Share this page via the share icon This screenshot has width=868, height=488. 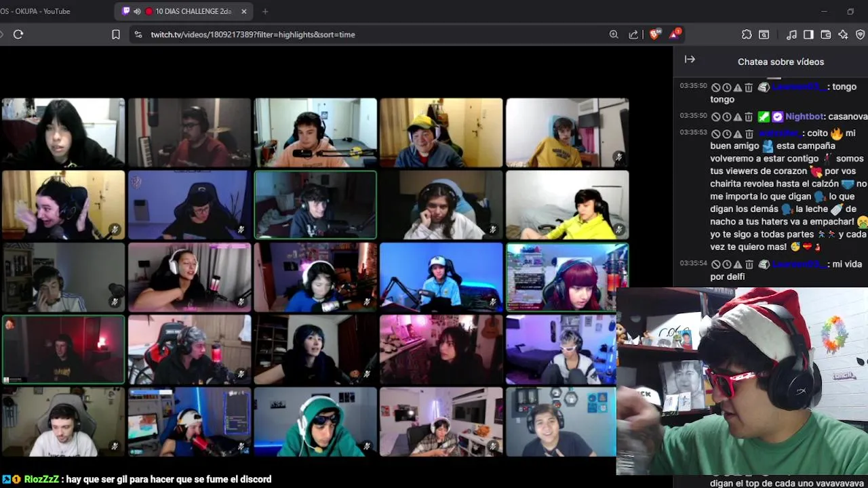point(633,35)
